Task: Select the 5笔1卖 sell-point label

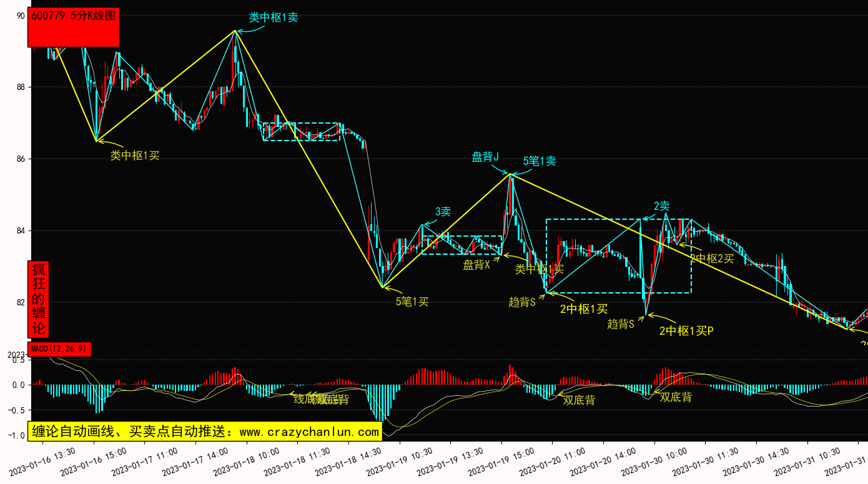Action: [x=540, y=161]
